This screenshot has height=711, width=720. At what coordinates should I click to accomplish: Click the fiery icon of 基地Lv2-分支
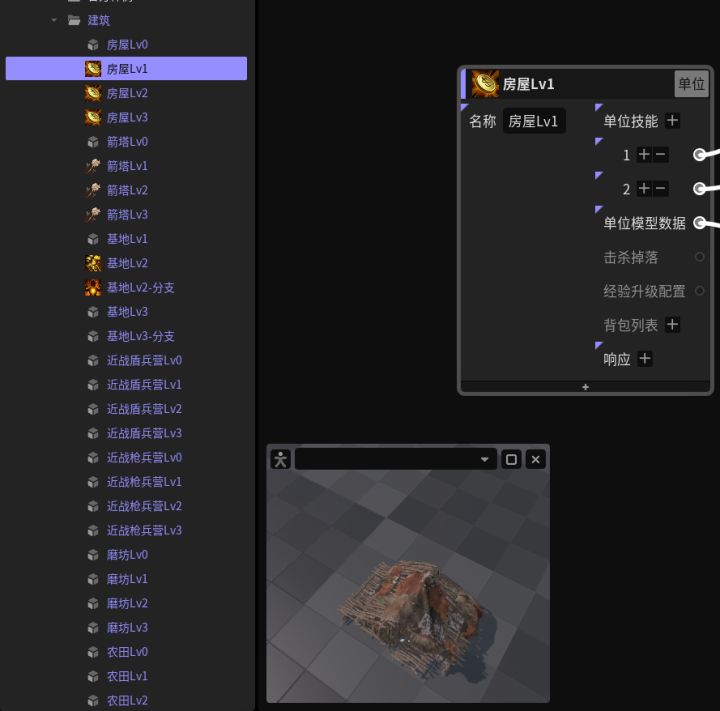pyautogui.click(x=93, y=288)
